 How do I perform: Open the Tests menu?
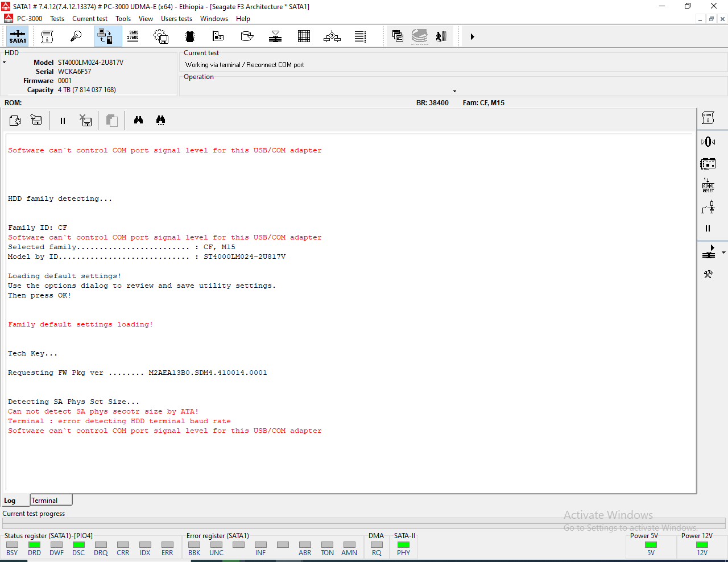57,19
